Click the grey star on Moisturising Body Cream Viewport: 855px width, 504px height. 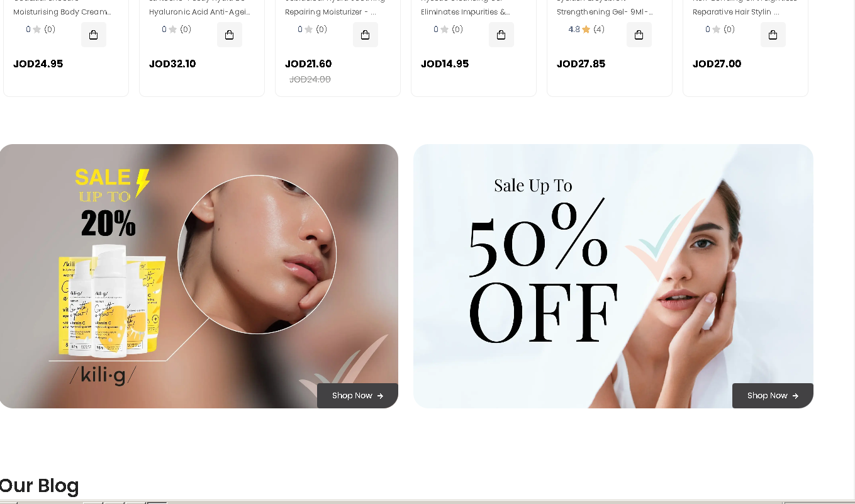coord(37,29)
